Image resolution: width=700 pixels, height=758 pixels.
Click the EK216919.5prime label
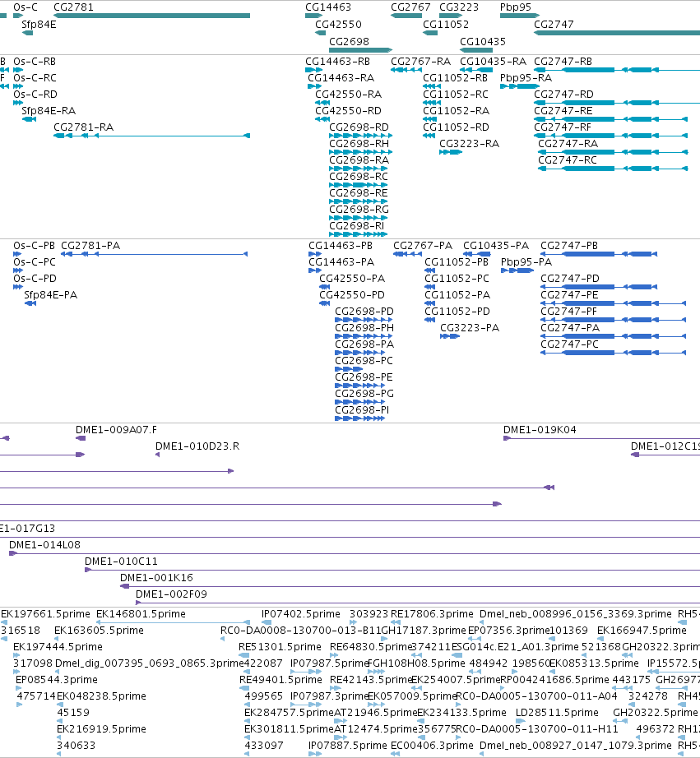[101, 729]
